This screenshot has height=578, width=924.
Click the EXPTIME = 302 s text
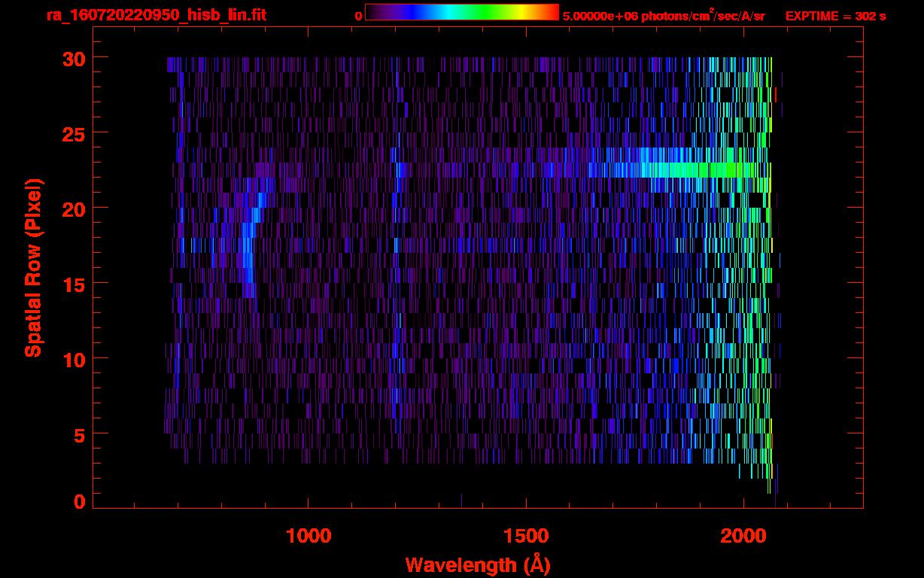click(x=835, y=16)
